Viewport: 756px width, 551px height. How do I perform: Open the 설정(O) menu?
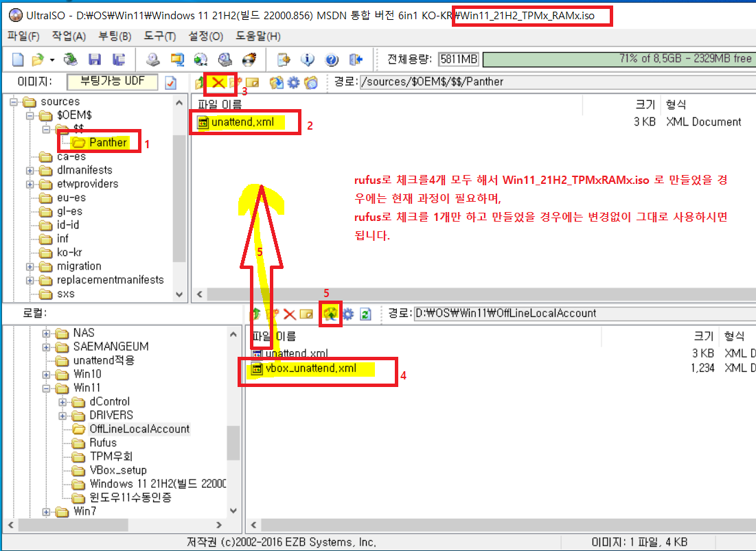(x=205, y=36)
